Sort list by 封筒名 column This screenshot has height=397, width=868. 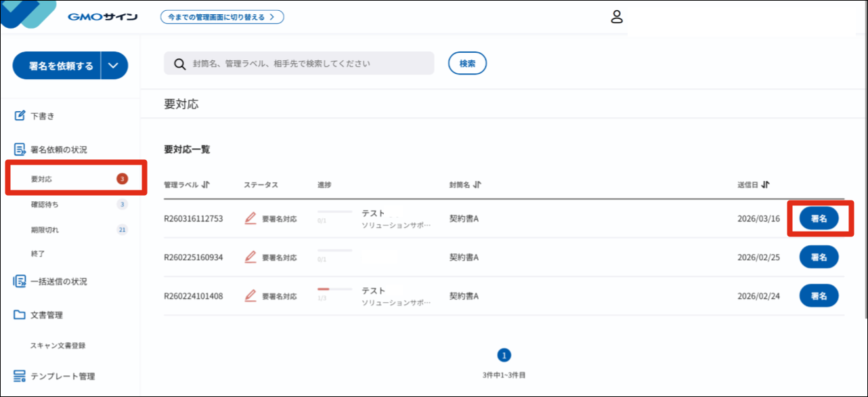(477, 185)
